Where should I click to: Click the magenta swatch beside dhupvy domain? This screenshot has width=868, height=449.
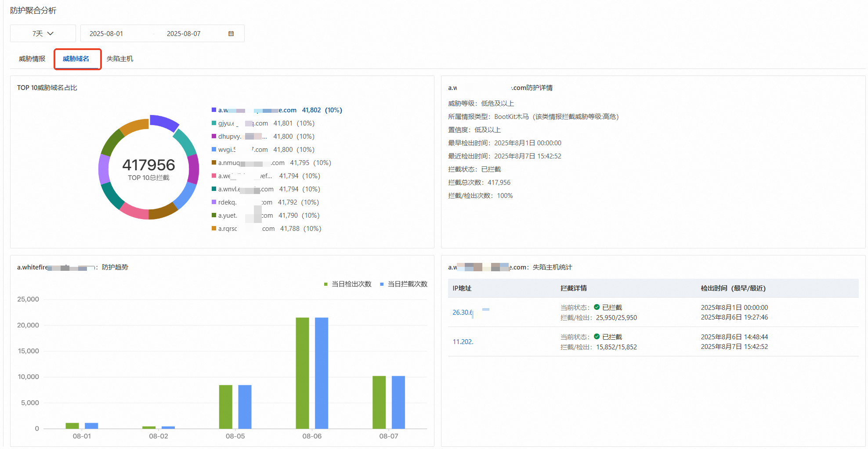coord(214,136)
